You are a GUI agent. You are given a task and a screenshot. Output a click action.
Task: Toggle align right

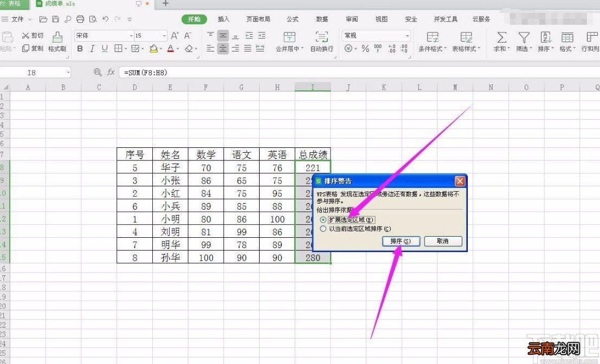pos(236,49)
